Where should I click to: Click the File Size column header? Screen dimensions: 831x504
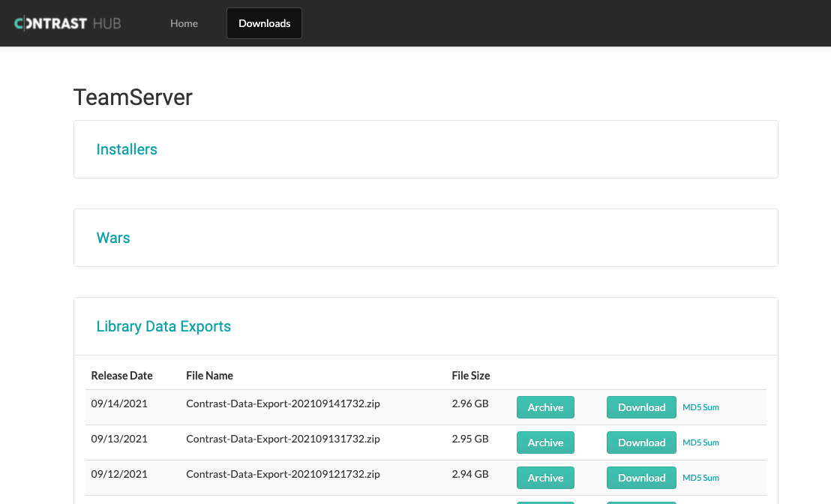(x=470, y=375)
